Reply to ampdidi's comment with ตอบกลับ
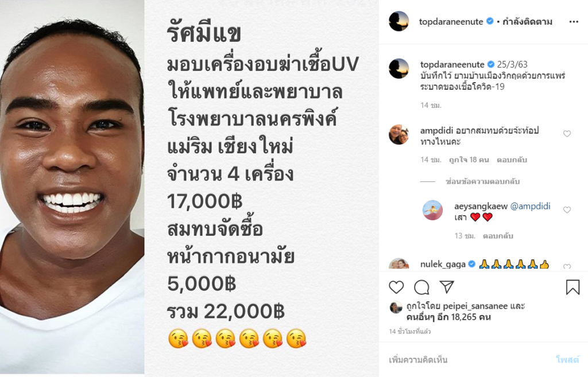 coord(512,160)
